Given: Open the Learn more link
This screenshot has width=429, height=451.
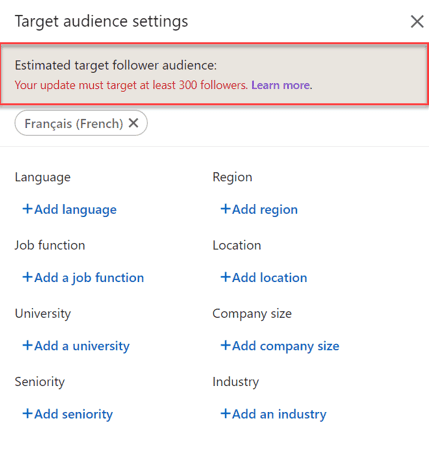Looking at the screenshot, I should [281, 85].
